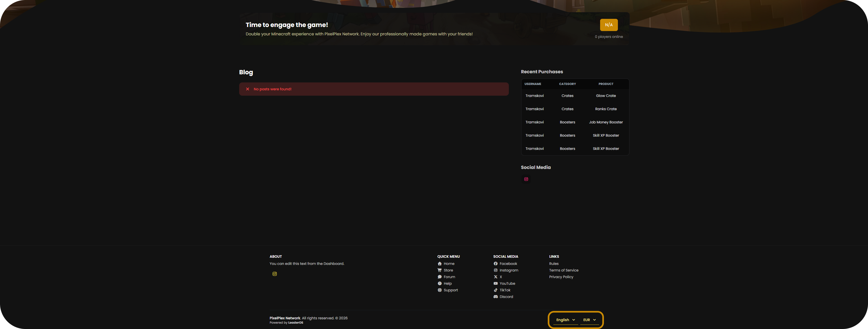The image size is (868, 329).
Task: Click the Instagram icon in footer About section
Action: [x=275, y=274]
